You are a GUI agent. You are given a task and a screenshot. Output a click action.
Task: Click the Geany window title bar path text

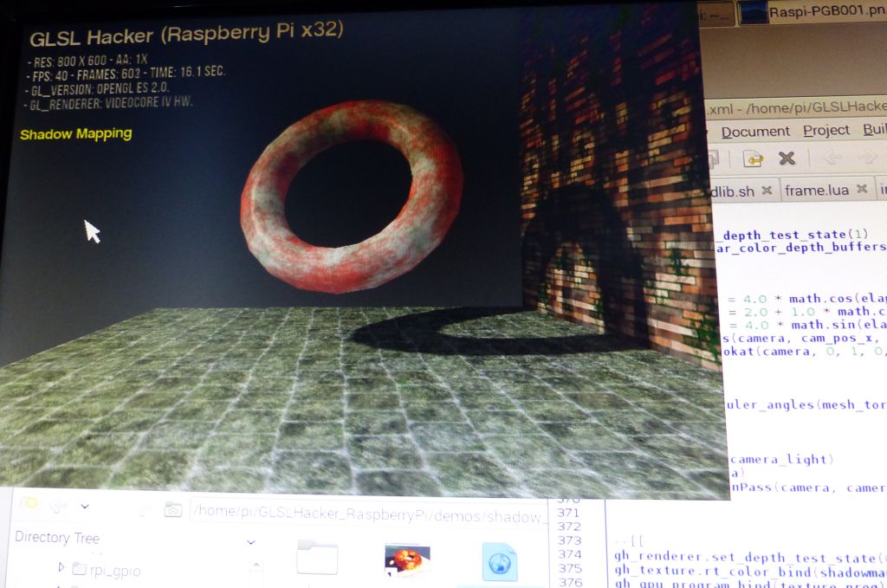[797, 107]
